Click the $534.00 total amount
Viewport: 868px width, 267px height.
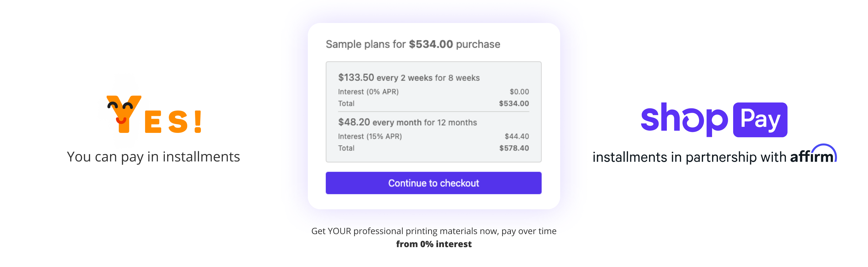[514, 104]
